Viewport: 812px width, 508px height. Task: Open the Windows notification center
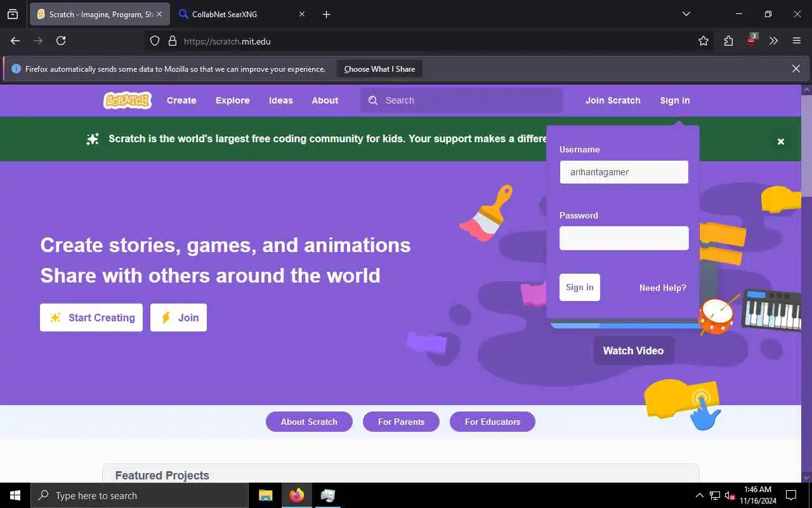[x=791, y=495]
